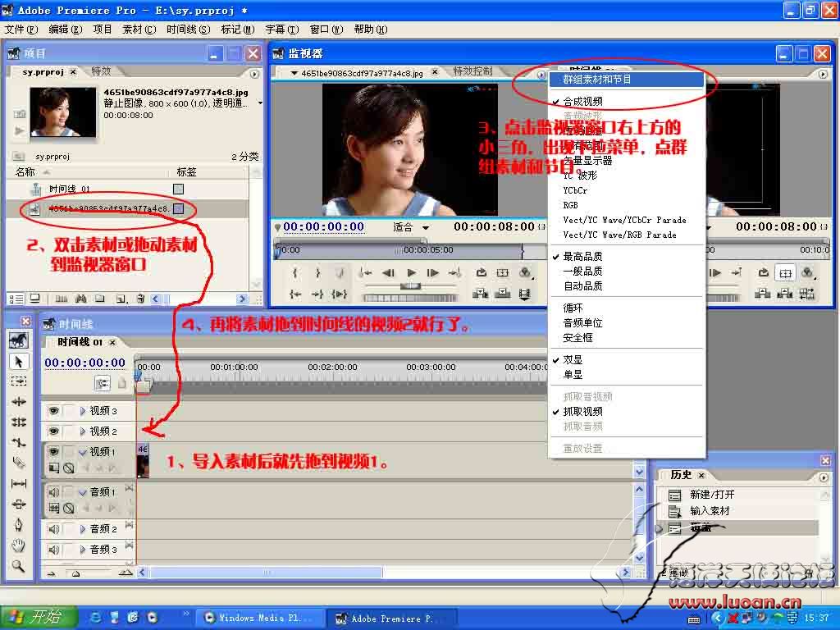The image size is (840, 630).
Task: Click the Overlay edit button
Action: [503, 293]
